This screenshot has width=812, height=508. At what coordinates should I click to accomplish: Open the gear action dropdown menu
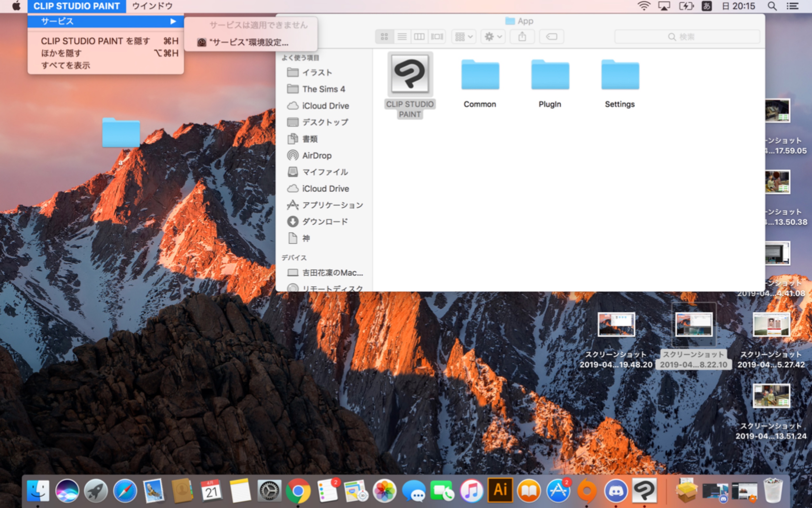click(x=493, y=36)
